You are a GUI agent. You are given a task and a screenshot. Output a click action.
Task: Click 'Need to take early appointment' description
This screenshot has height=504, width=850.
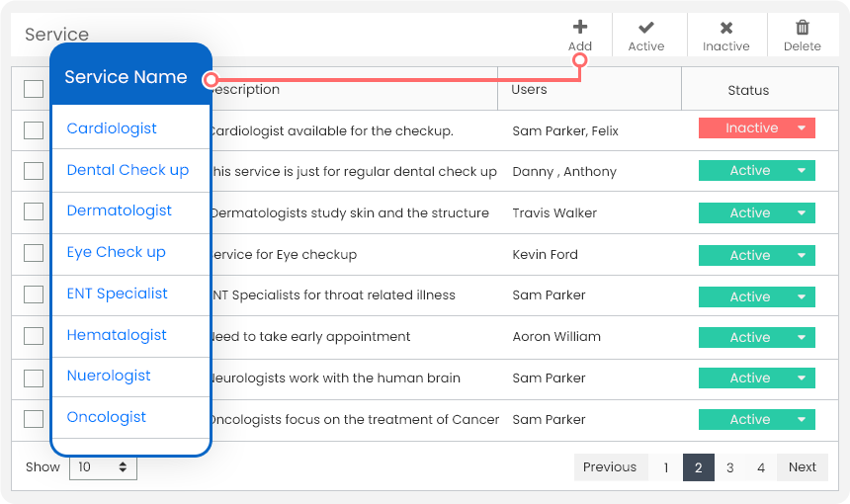coord(310,337)
